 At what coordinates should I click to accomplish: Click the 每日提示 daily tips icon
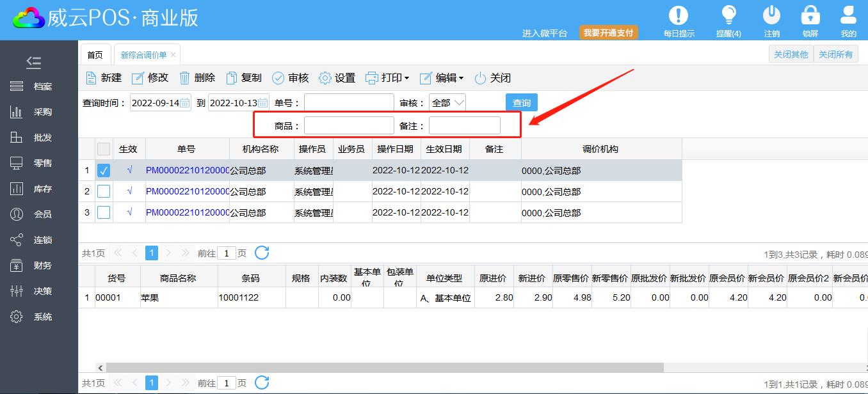pos(679,15)
